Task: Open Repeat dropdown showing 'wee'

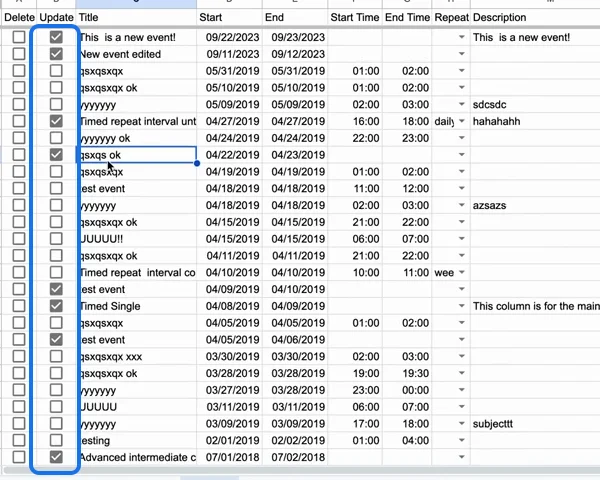Action: [x=462, y=273]
